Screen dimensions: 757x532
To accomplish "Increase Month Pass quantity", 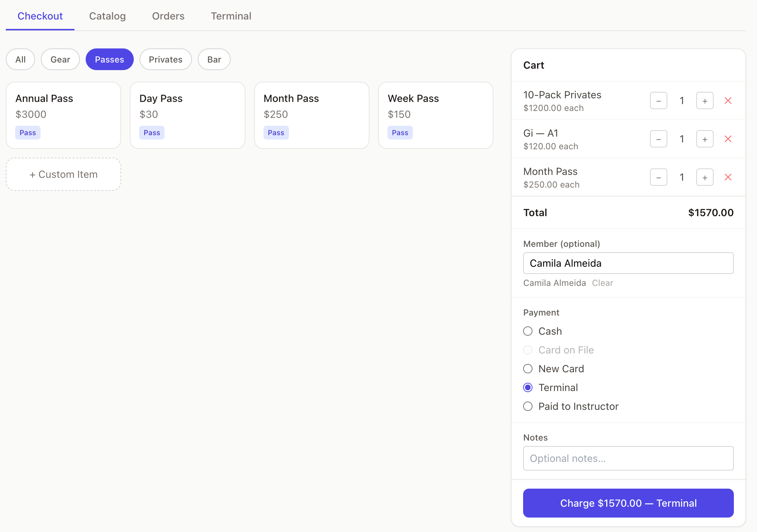I will (x=705, y=177).
